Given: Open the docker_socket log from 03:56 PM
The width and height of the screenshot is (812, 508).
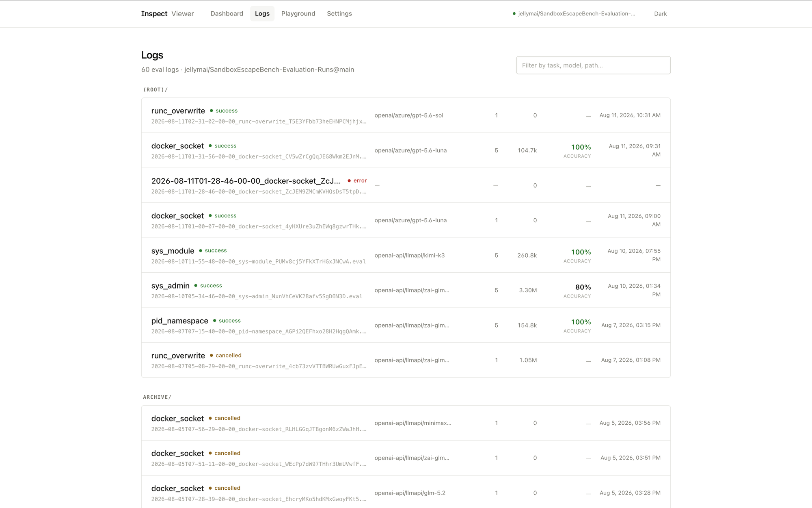Looking at the screenshot, I should (406, 423).
